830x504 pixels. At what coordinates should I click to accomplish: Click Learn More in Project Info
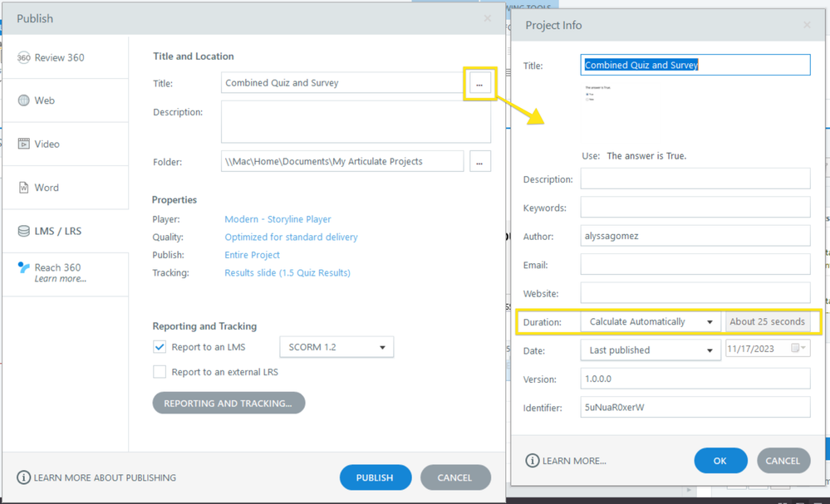574,461
